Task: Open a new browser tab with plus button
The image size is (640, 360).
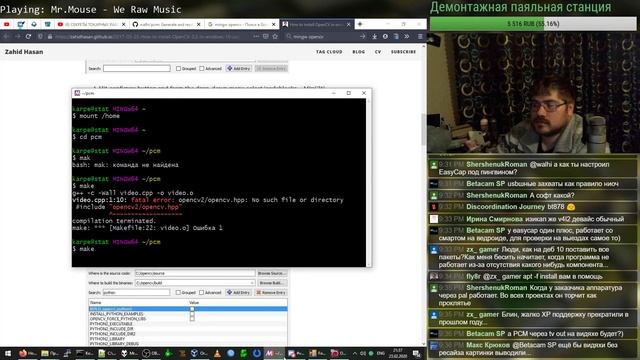Action: pos(360,24)
